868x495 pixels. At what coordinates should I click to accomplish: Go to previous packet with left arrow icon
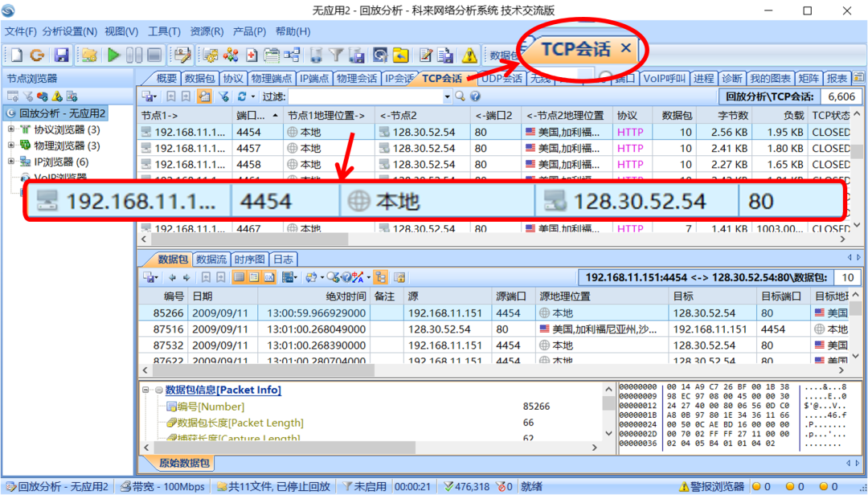(172, 277)
